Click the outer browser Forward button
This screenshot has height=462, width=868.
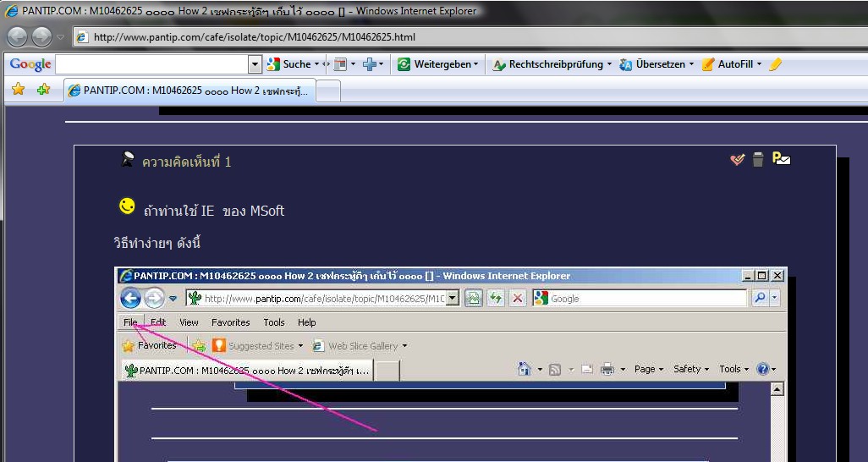point(41,36)
